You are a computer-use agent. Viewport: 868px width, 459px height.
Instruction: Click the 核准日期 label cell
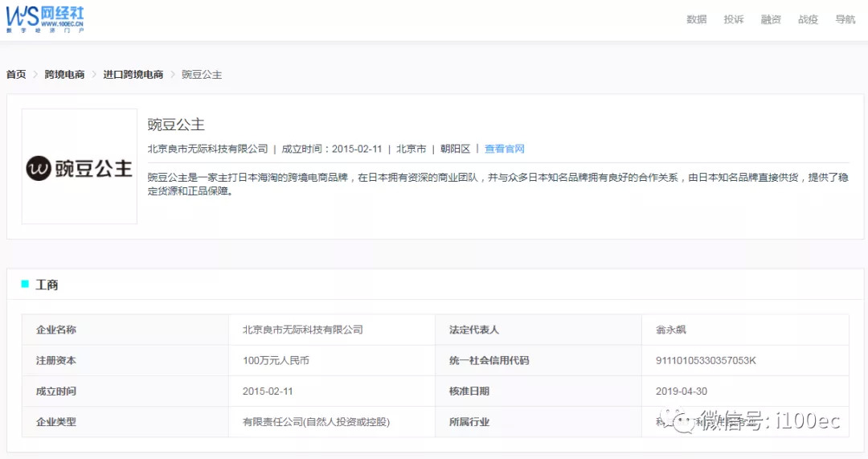tap(538, 391)
